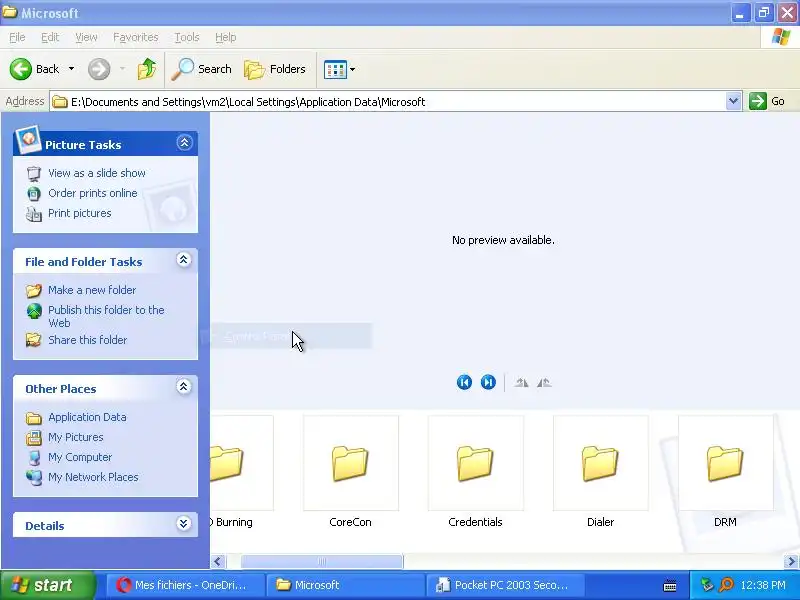
Task: Open My Network Places link
Action: click(x=93, y=477)
